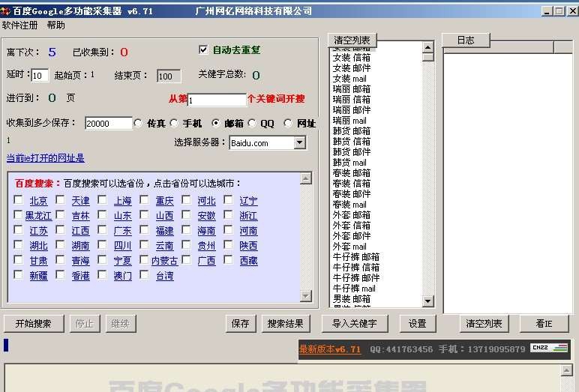
Task: Open the 湖南 province link
Action: point(80,245)
